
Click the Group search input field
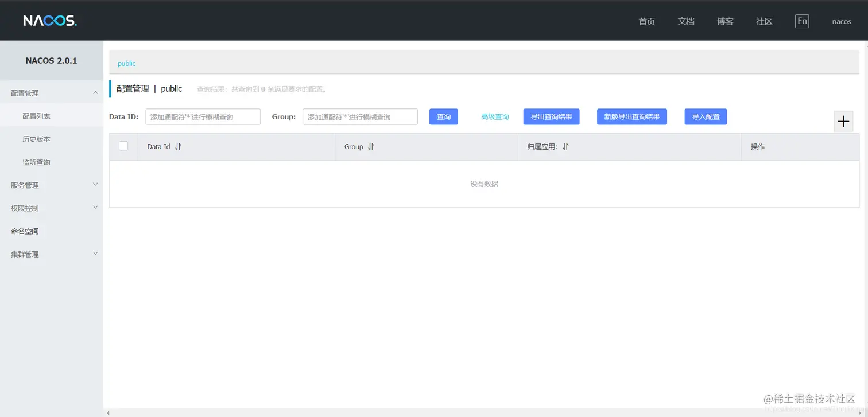(x=360, y=116)
